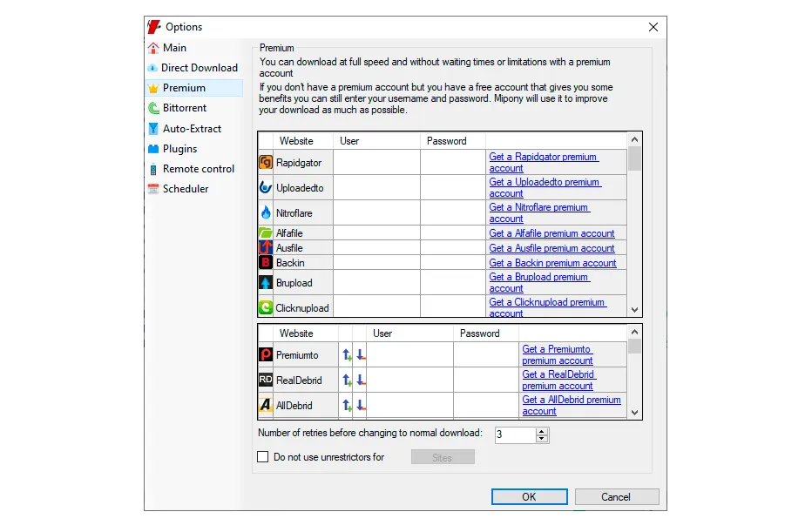Click the up arrow for RealDebrid
This screenshot has height=532, width=812.
click(347, 380)
